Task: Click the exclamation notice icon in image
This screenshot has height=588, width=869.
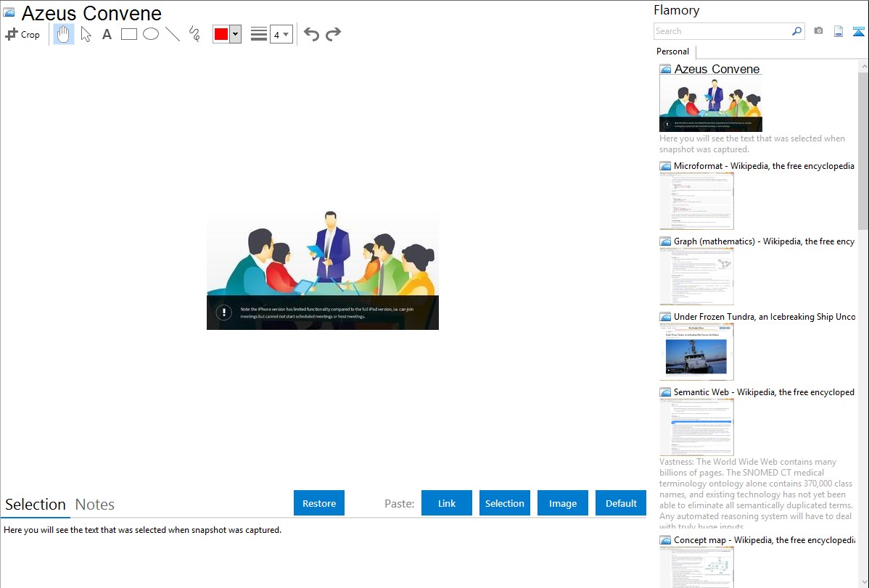Action: pyautogui.click(x=224, y=312)
